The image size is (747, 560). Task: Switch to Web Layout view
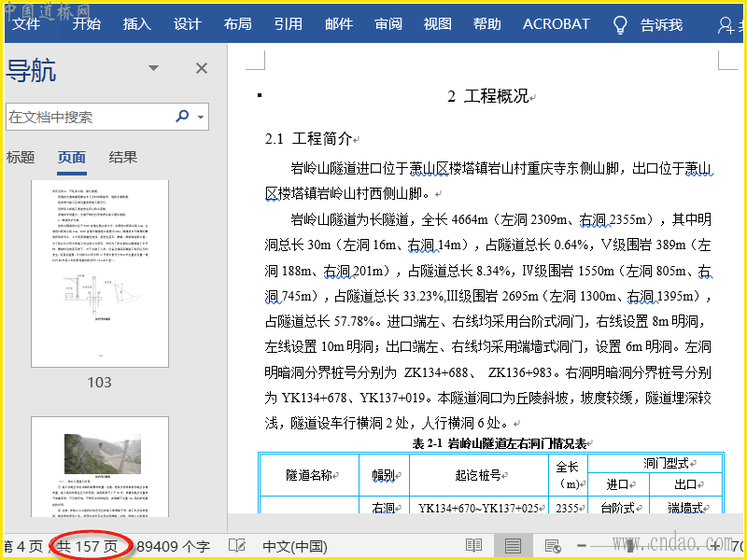(552, 546)
